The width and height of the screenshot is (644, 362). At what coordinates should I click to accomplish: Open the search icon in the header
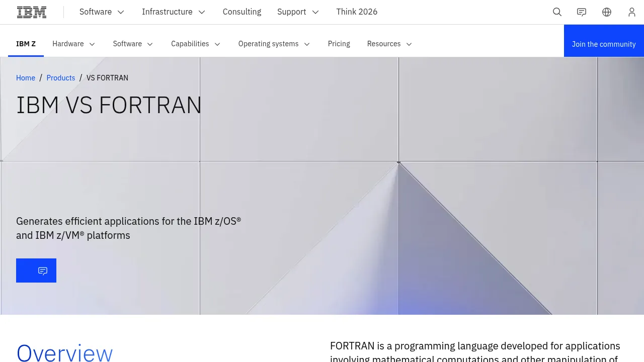[557, 12]
